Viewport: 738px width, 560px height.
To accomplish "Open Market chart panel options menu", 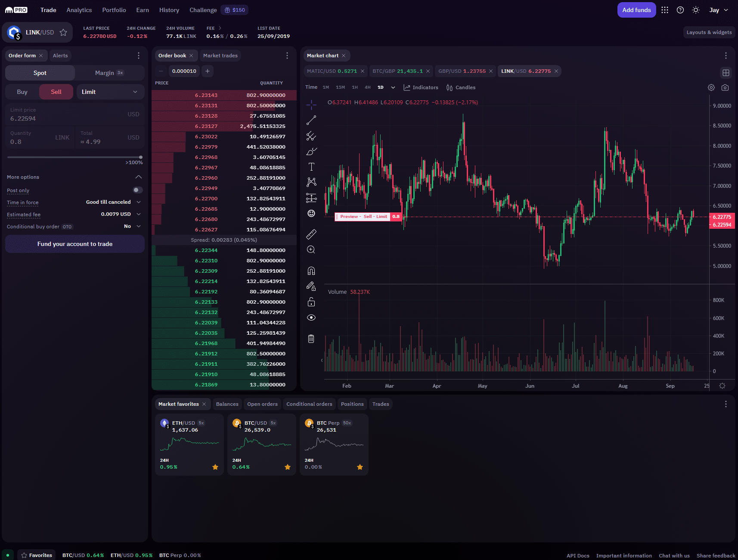I will coord(726,56).
